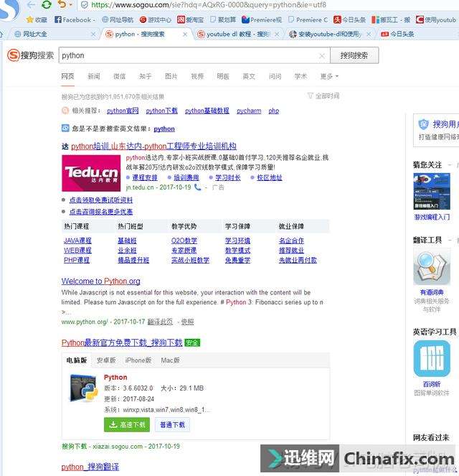Open the 百词斩 sidebar app icon
The width and height of the screenshot is (459, 476).
coord(432,358)
